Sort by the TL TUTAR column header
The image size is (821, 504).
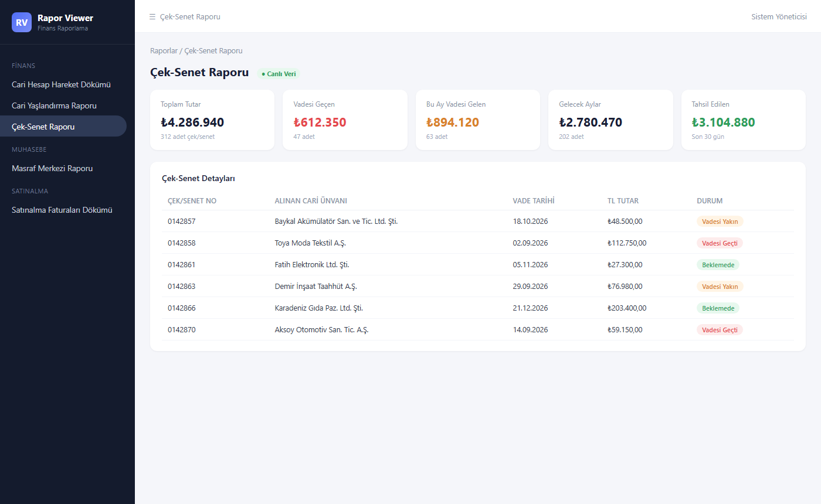coord(623,201)
